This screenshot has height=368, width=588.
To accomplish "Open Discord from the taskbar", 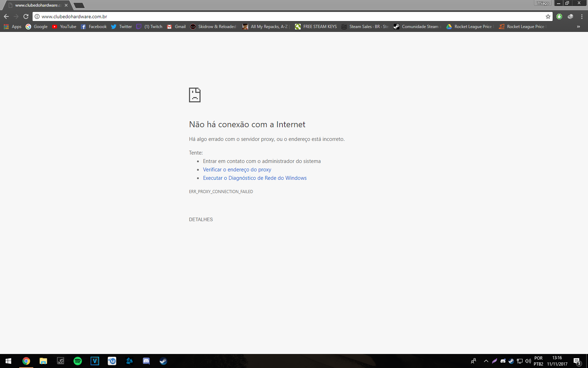I will [146, 361].
